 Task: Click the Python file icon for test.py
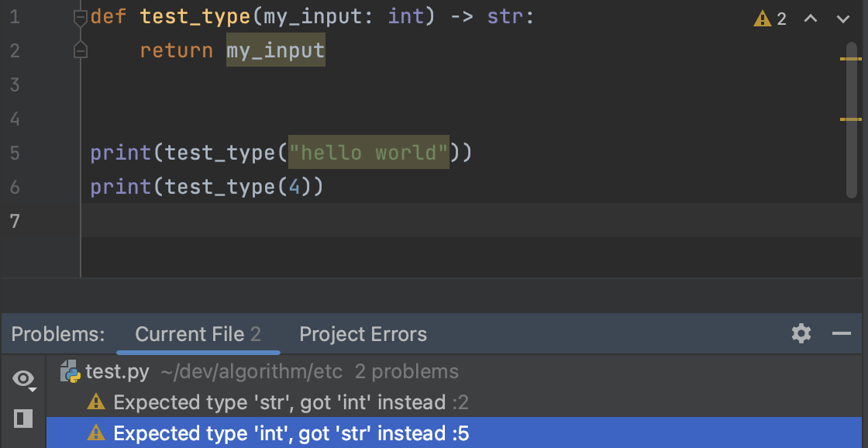point(71,371)
